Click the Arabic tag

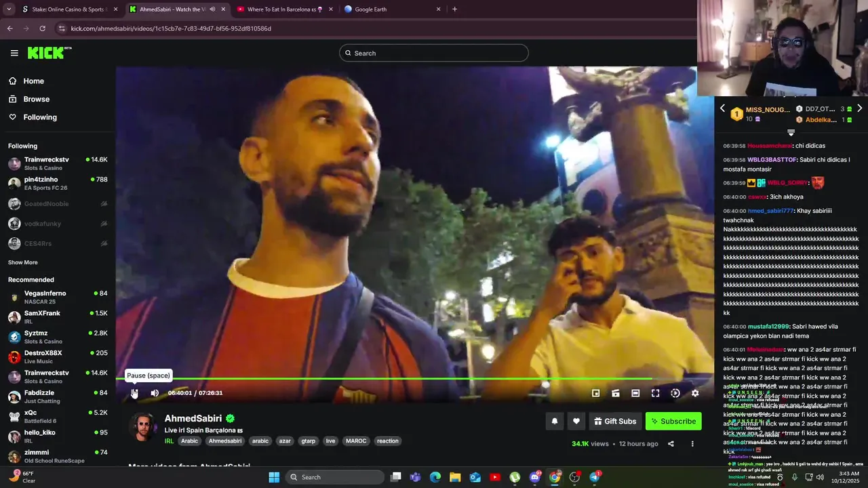click(x=190, y=441)
